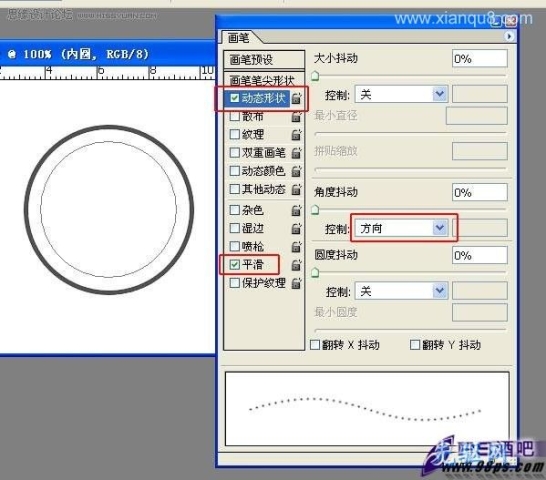Viewport: 546px width, 480px height.
Task: Click the 角度抖动 label text
Action: coord(336,192)
